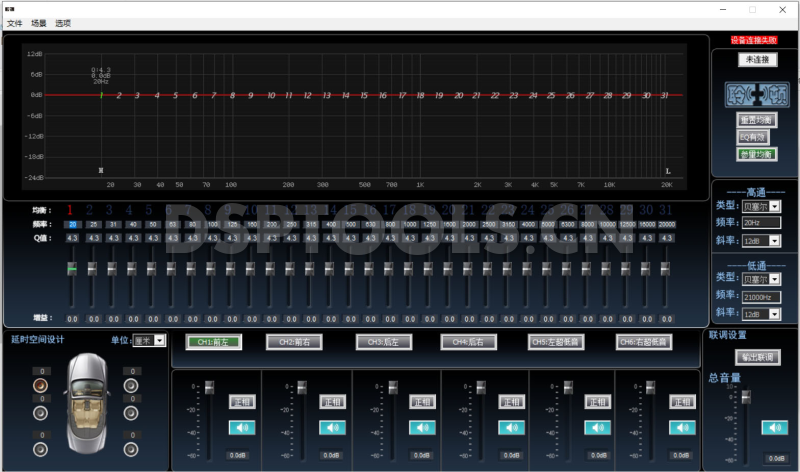800x472 pixels.
Task: Click the 重置均衡 reset EQ button
Action: 756,120
